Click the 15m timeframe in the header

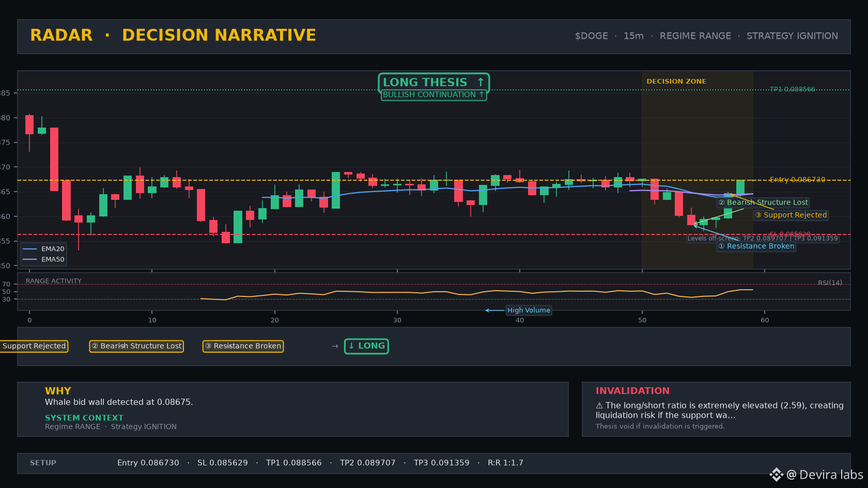click(633, 36)
